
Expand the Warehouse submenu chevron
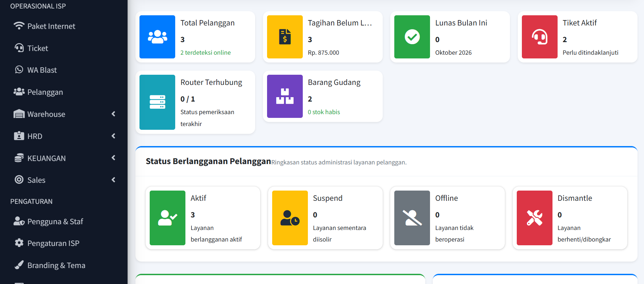tap(114, 114)
